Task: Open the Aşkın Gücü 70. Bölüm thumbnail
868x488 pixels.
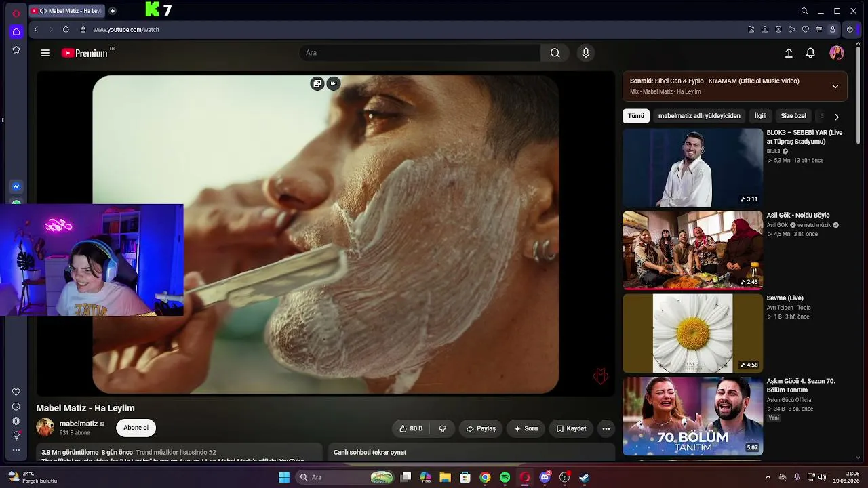Action: tap(692, 416)
